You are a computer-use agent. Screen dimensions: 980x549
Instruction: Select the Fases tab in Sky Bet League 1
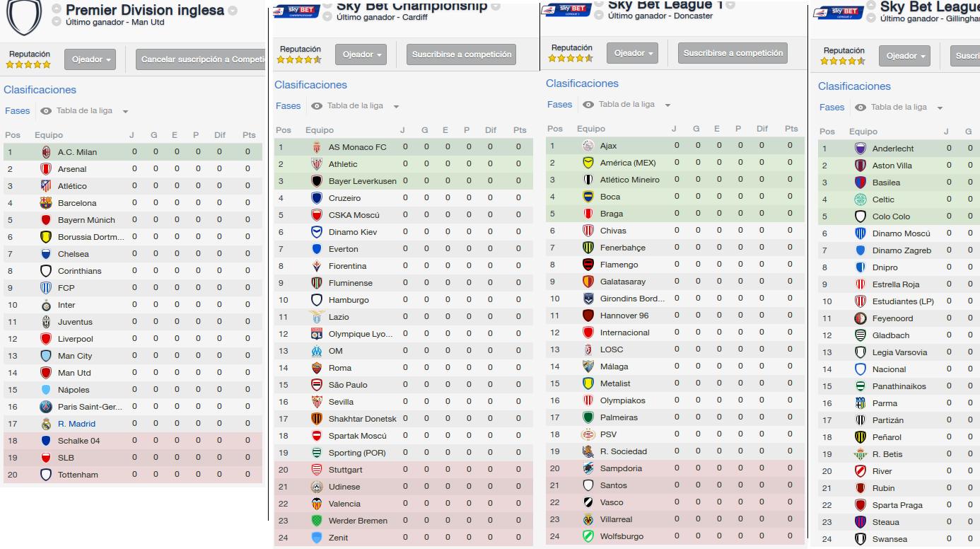coord(559,105)
